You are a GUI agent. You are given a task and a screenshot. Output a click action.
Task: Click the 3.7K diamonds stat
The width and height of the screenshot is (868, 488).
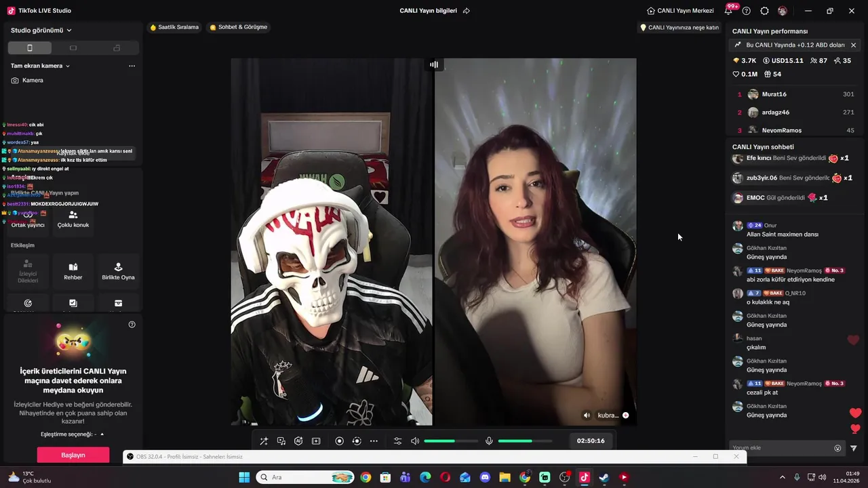tap(745, 60)
